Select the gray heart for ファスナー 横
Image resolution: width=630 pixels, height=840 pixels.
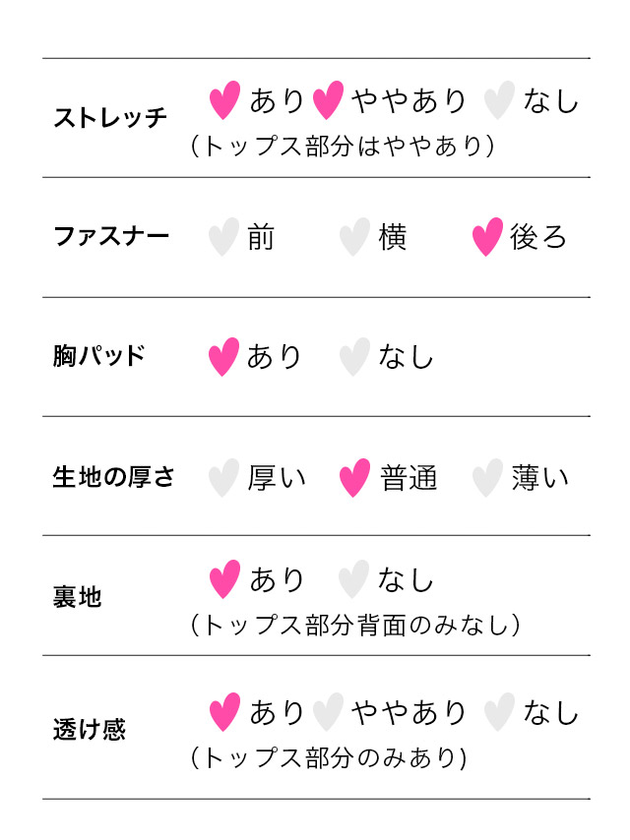point(354,237)
